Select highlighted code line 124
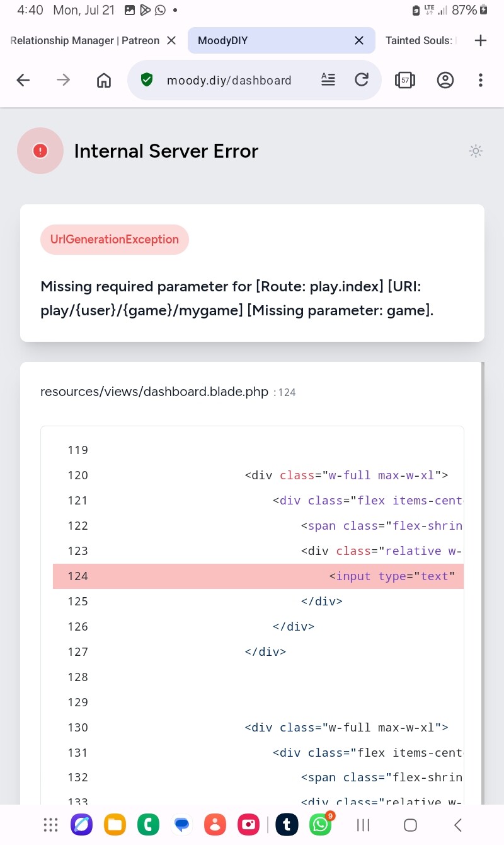 [258, 576]
